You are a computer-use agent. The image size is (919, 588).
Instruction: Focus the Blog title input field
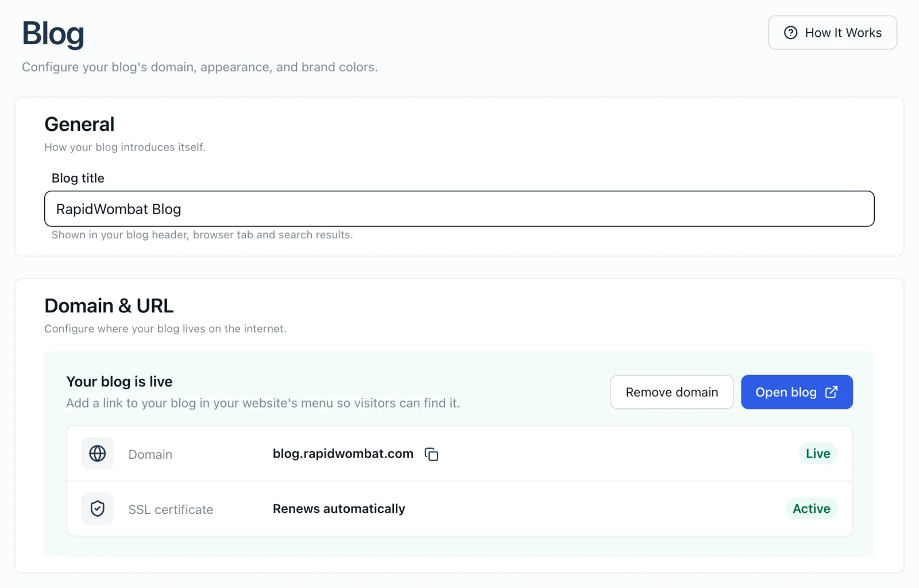click(x=459, y=209)
